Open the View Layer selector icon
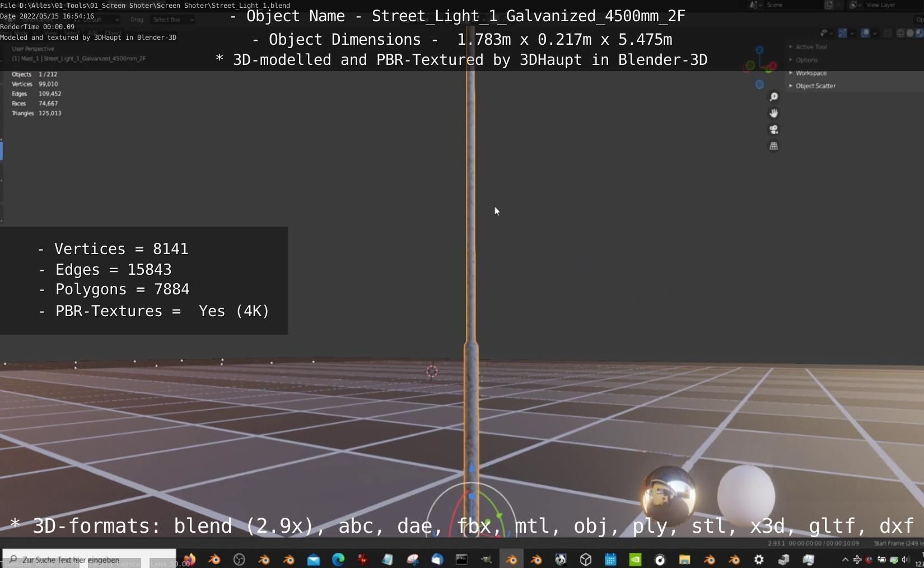Viewport: 924px width, 568px height. (x=855, y=5)
